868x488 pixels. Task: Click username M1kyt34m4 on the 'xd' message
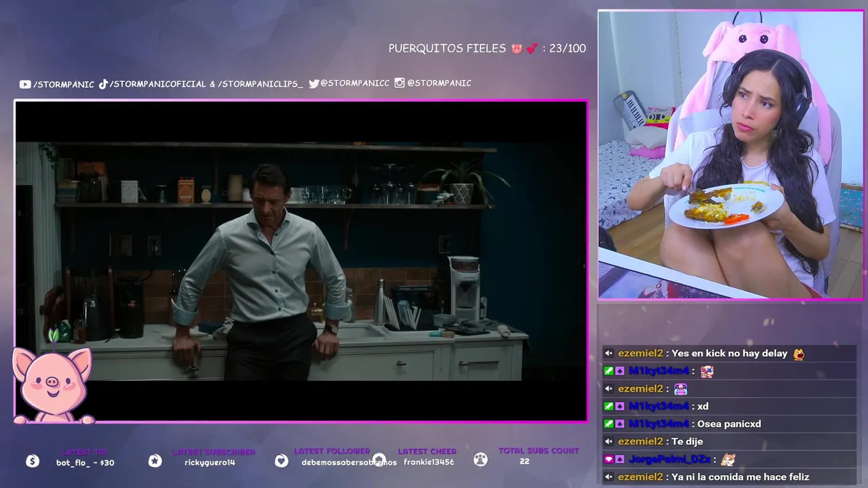pyautogui.click(x=658, y=406)
